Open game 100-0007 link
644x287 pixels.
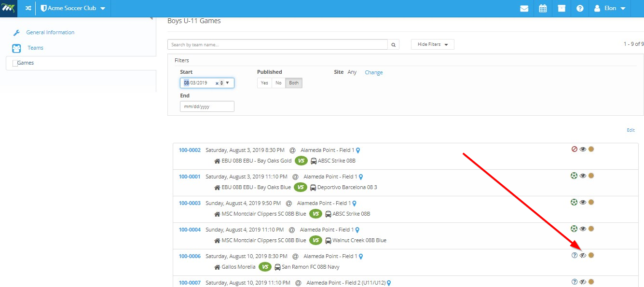coord(190,283)
